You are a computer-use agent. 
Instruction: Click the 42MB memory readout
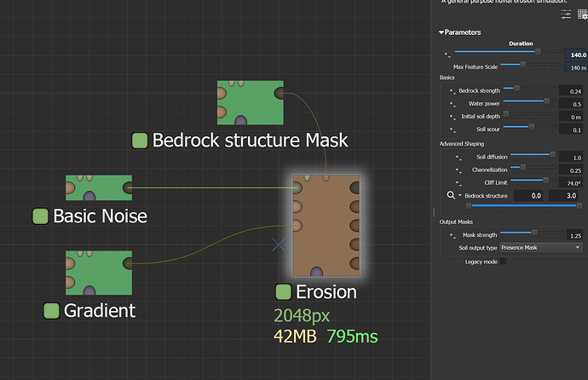[x=295, y=337]
